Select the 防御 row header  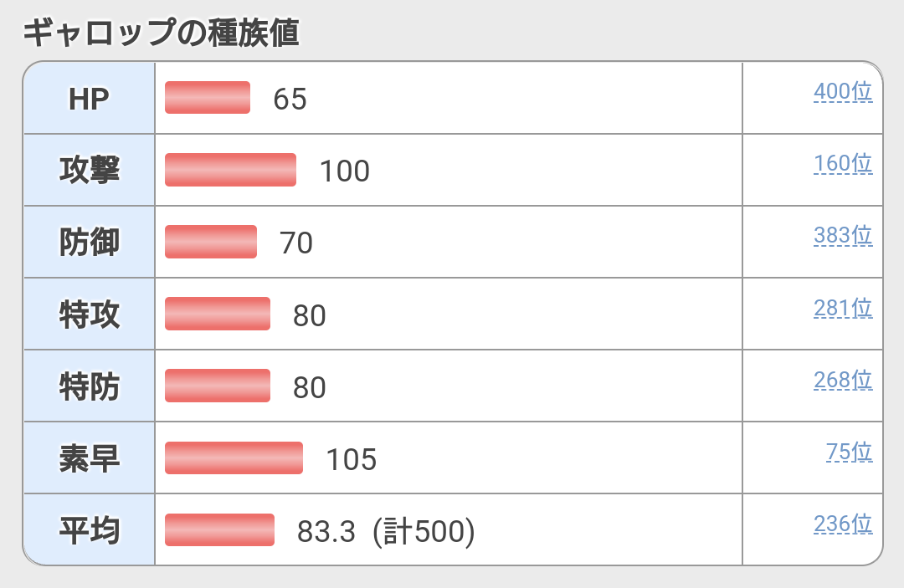(x=90, y=242)
